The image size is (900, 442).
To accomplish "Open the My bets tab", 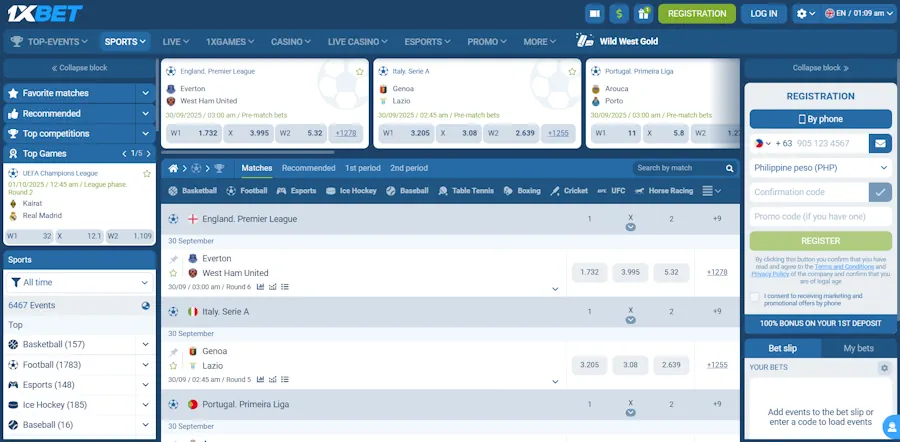I will click(858, 348).
